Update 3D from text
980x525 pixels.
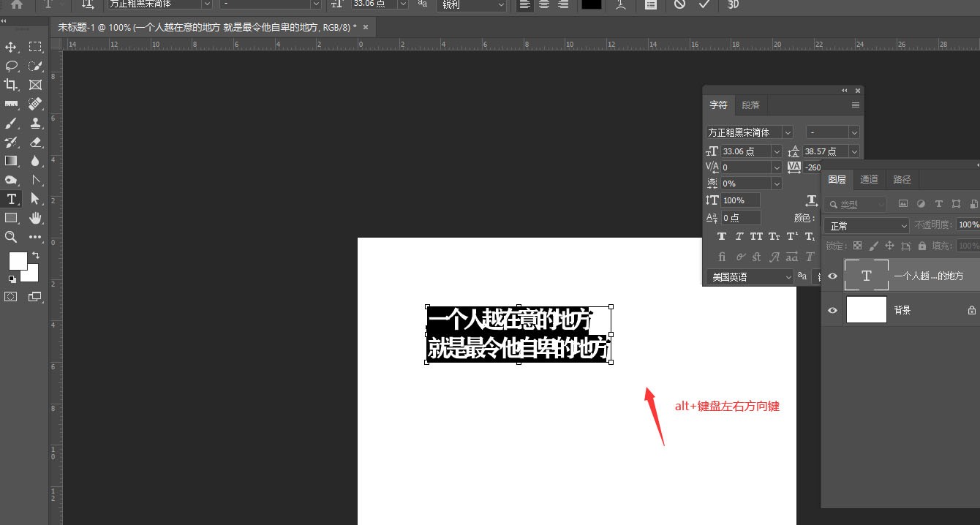point(734,4)
